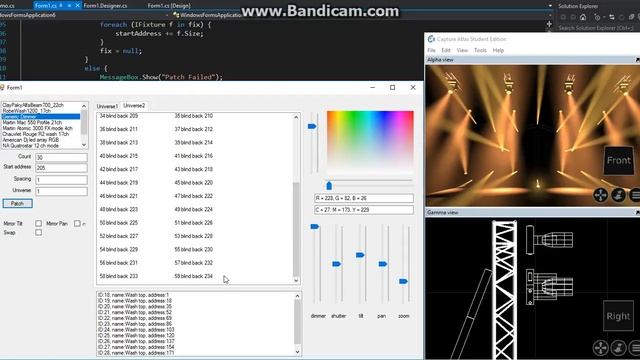Select American Dj led array RGB fixture

(30, 140)
